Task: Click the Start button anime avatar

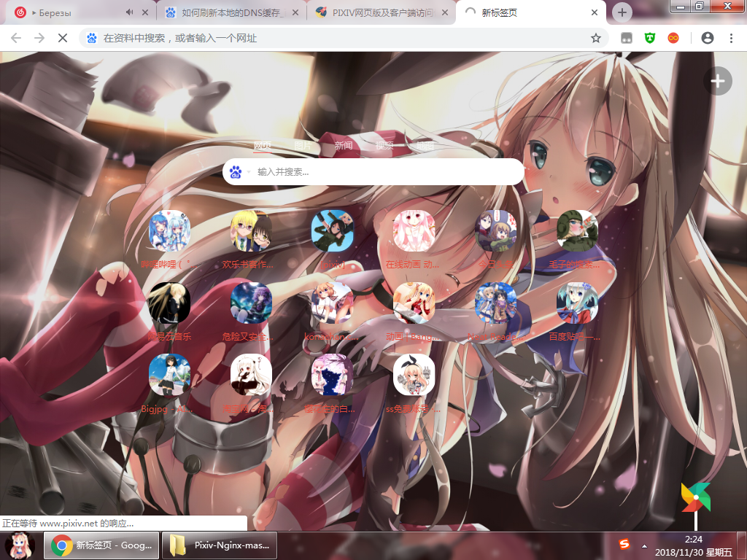Action: point(20,545)
